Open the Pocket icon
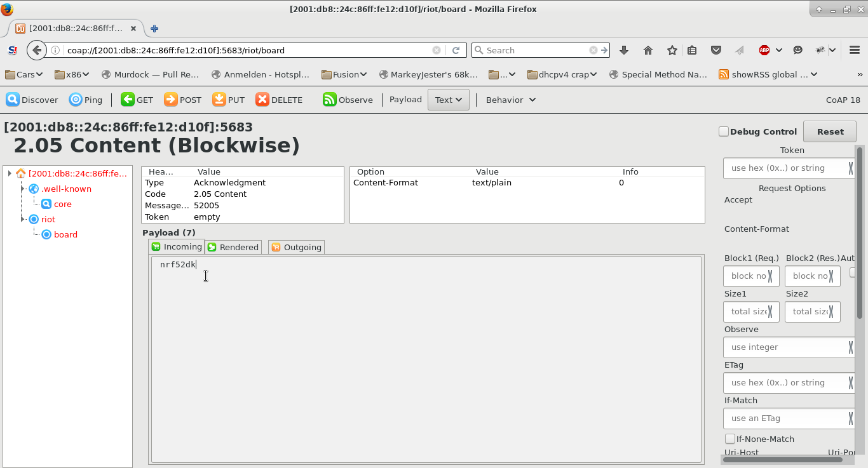This screenshot has width=868, height=468. [715, 50]
